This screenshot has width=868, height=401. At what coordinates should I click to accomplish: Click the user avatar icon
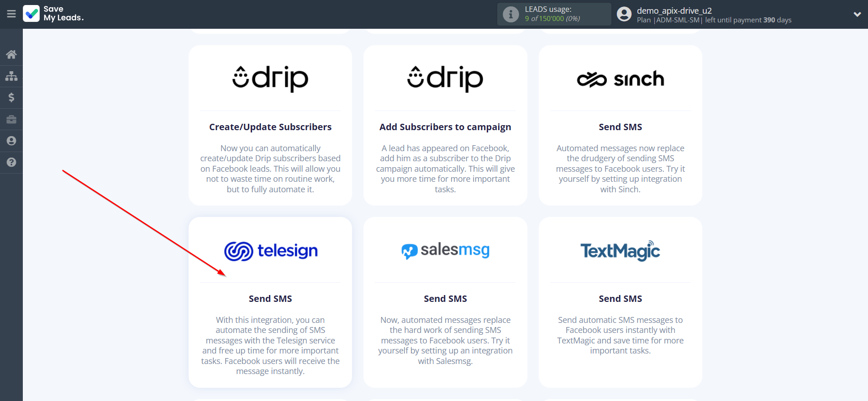click(x=624, y=15)
